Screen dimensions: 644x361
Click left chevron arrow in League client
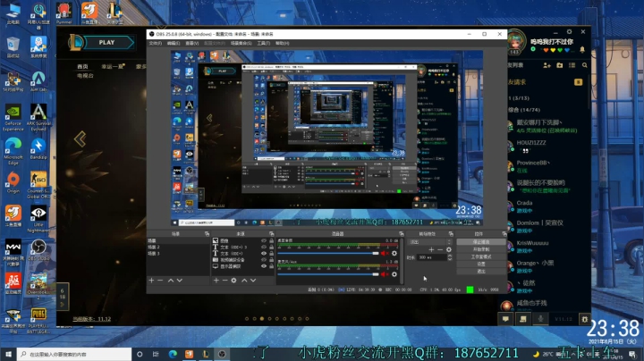click(80, 139)
